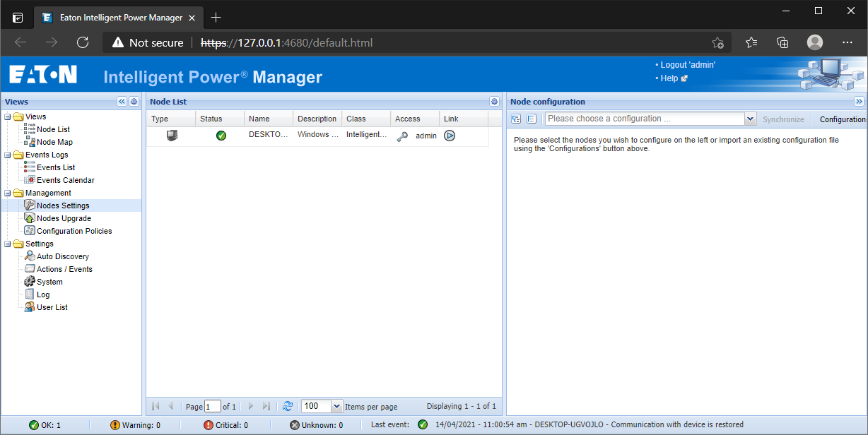Open System settings
Viewport: 868px width, 435px height.
pyautogui.click(x=49, y=282)
